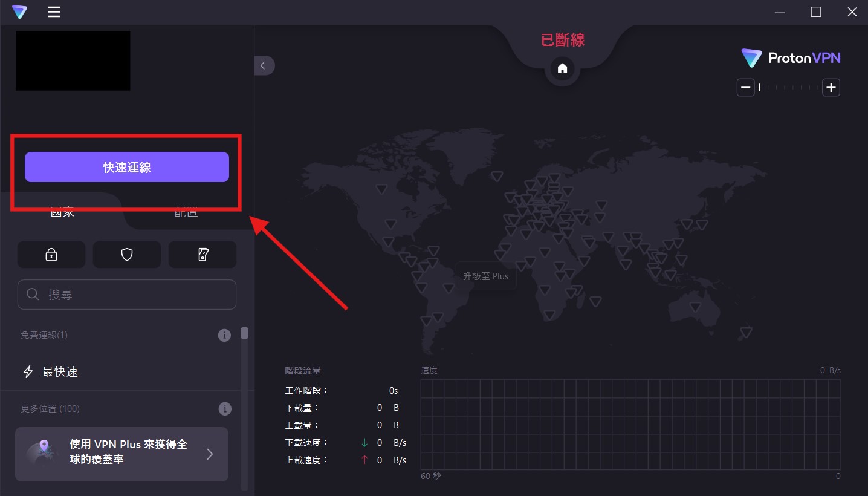Toggle the Kill Switch icon
The image size is (868, 496).
[x=202, y=255]
